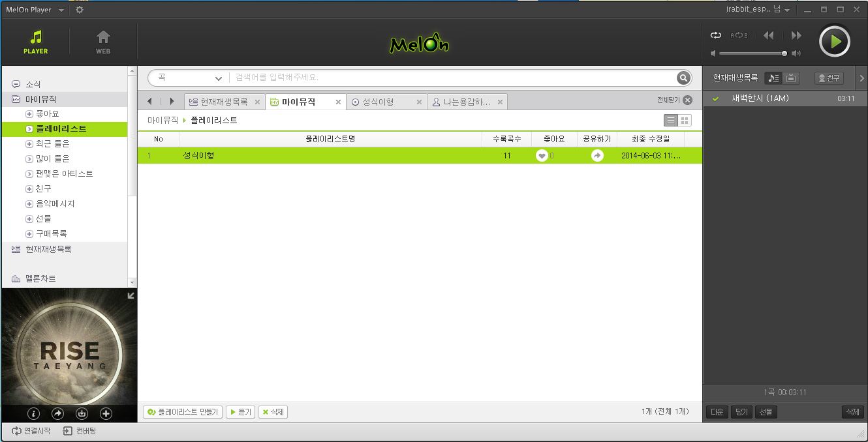Go back to the previous track

click(x=769, y=36)
